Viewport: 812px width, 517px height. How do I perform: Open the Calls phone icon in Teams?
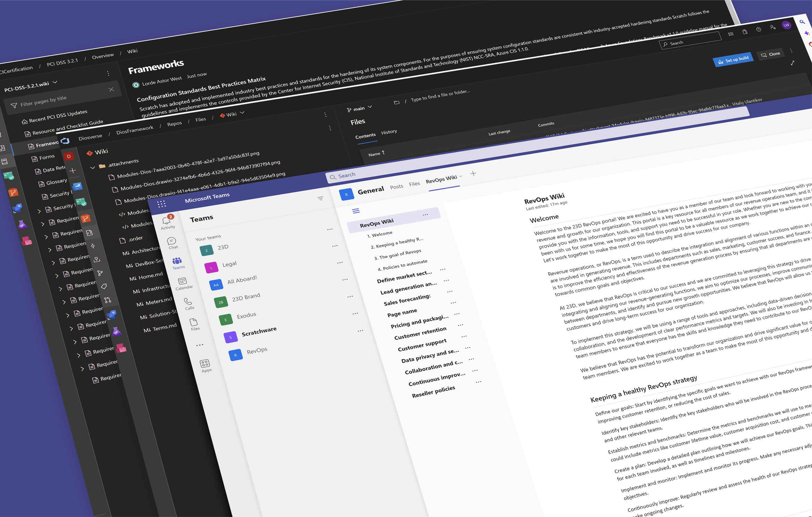[188, 302]
